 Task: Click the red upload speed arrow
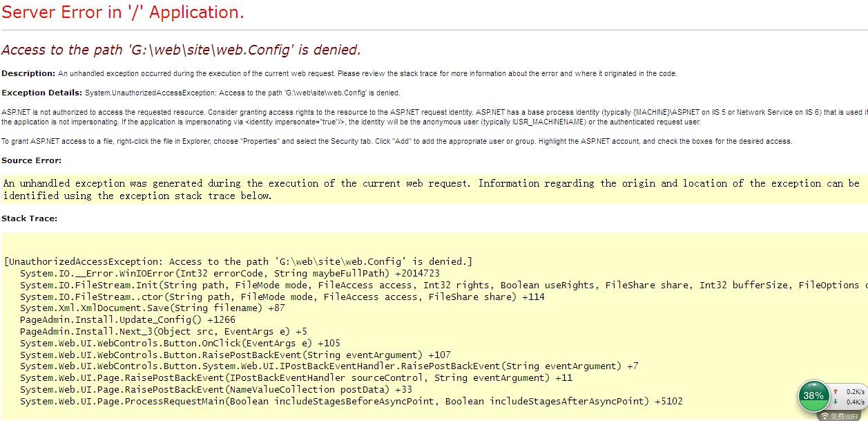coord(836,391)
